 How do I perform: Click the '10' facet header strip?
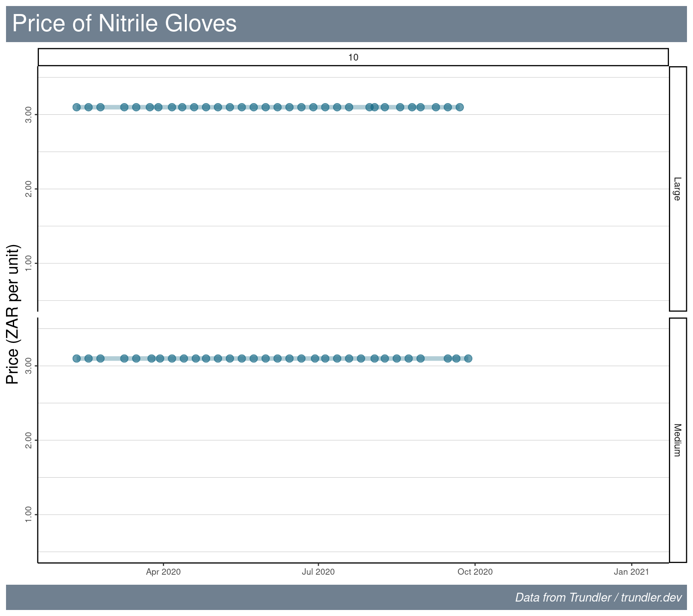[x=353, y=57]
